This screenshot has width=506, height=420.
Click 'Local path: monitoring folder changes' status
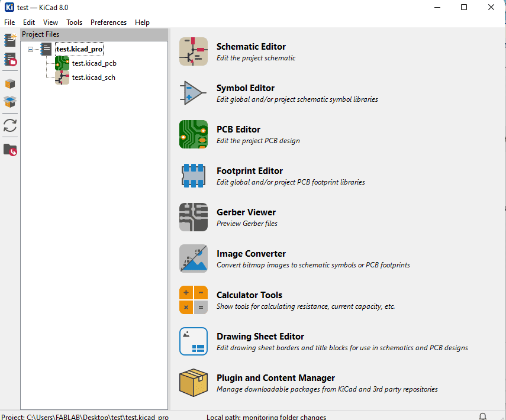coord(266,417)
